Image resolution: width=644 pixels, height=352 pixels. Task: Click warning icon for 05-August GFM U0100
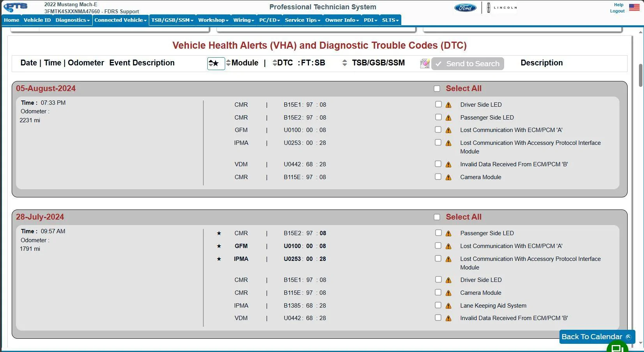pyautogui.click(x=448, y=130)
